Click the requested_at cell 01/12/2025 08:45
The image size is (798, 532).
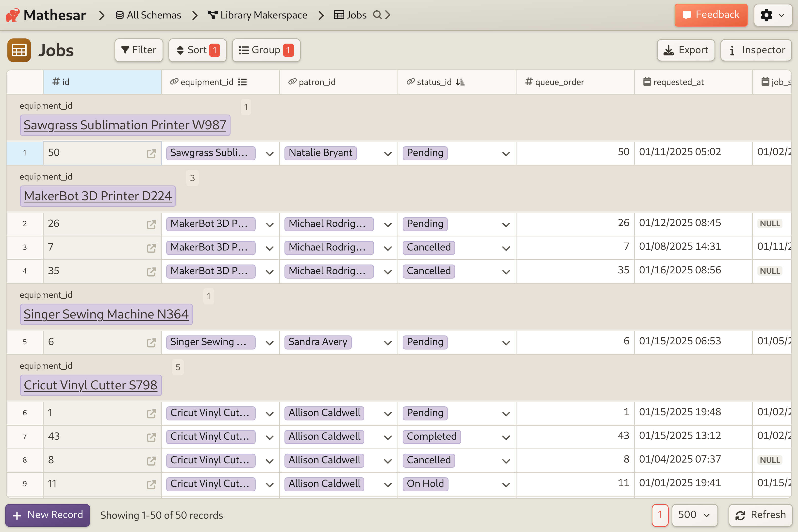[693, 224]
